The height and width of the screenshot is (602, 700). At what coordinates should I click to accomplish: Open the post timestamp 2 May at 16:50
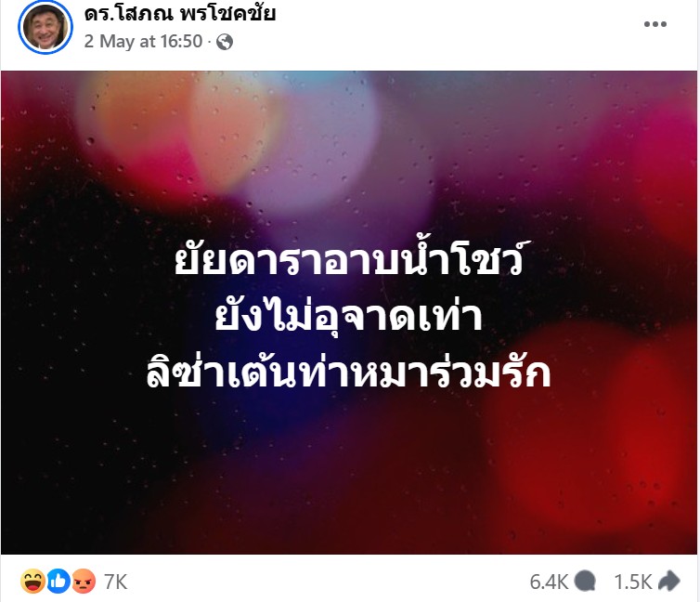click(x=143, y=42)
